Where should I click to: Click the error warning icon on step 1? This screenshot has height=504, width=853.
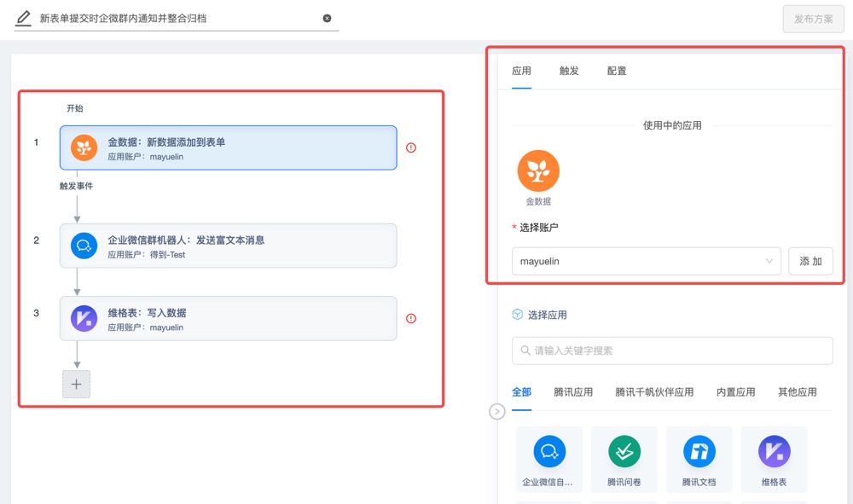click(x=410, y=148)
